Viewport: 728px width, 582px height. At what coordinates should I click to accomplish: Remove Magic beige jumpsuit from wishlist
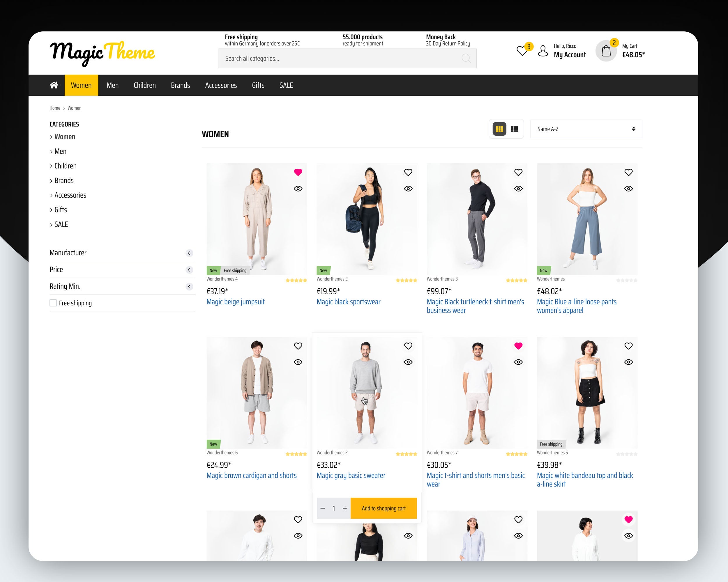click(298, 172)
